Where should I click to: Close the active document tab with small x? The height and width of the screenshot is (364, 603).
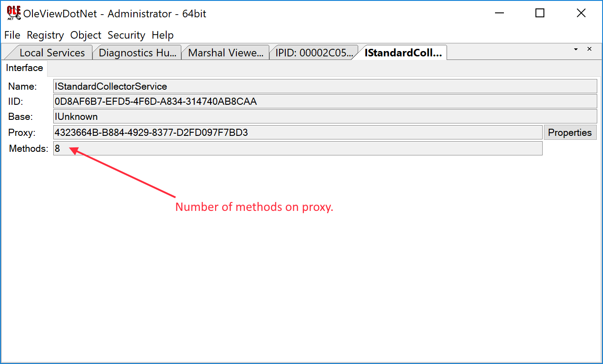[x=589, y=49]
